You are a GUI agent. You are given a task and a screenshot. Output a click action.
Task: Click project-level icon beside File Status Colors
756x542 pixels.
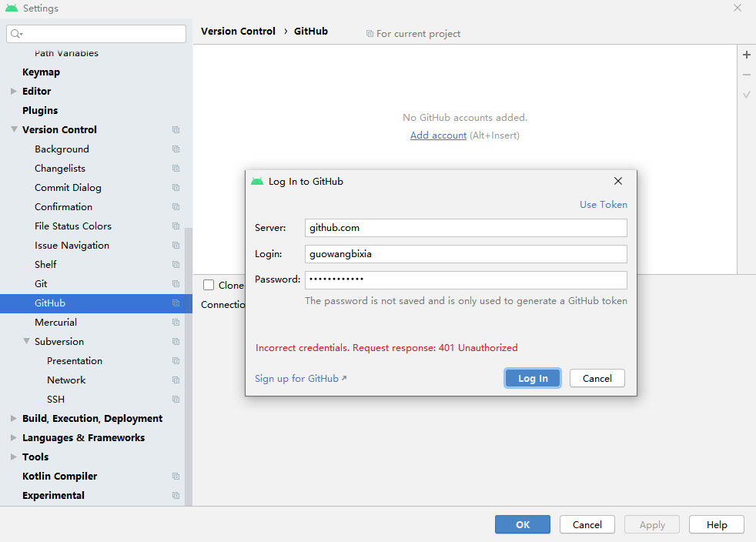(176, 226)
